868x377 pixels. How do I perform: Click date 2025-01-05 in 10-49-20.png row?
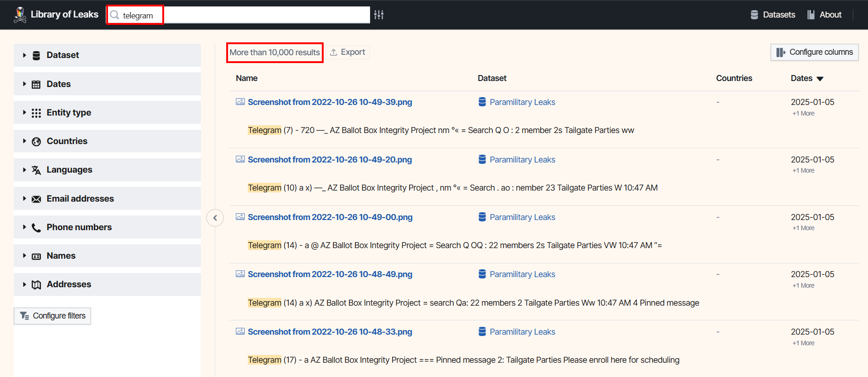click(x=812, y=159)
